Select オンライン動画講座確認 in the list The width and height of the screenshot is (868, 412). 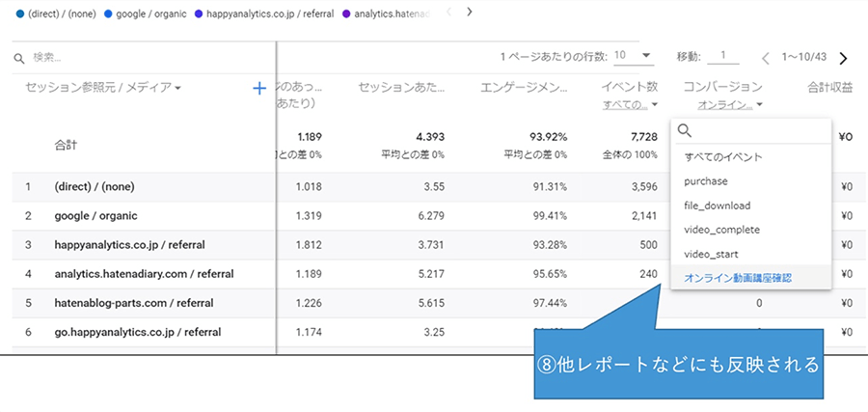(x=750, y=278)
